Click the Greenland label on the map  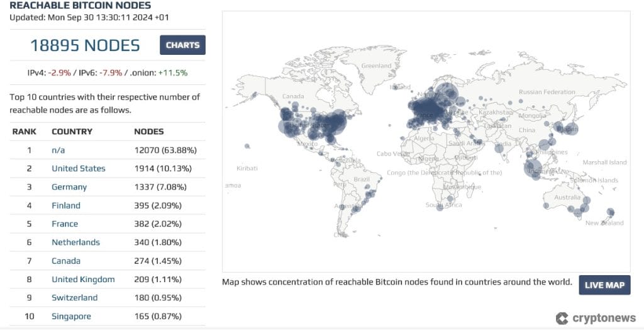pos(376,65)
